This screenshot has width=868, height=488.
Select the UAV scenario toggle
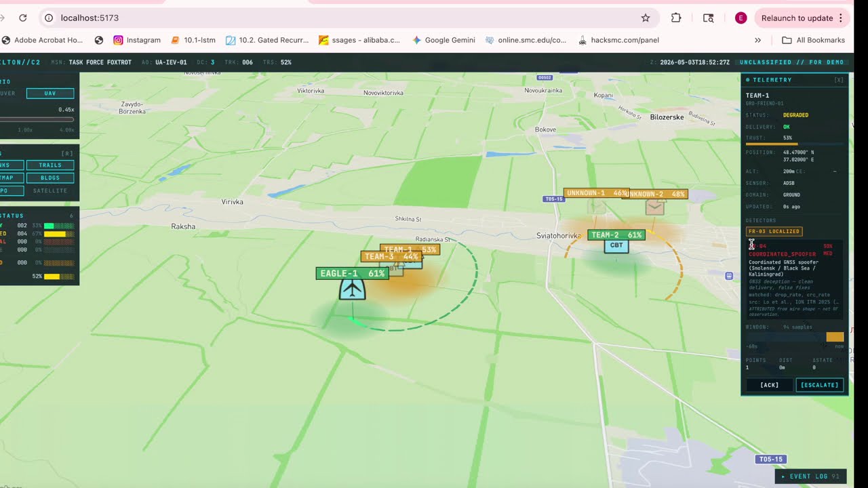point(50,94)
